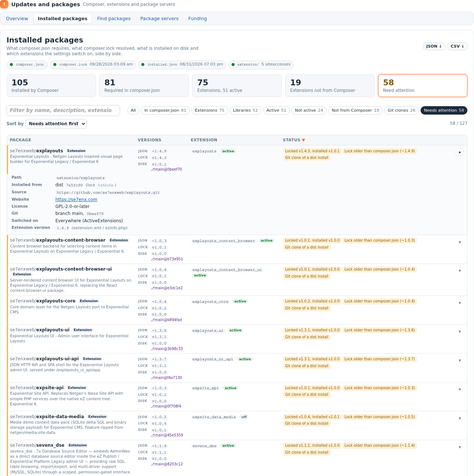Expand the explayouts-content-browser row details
Screen dimensions: 474x476
460,242
